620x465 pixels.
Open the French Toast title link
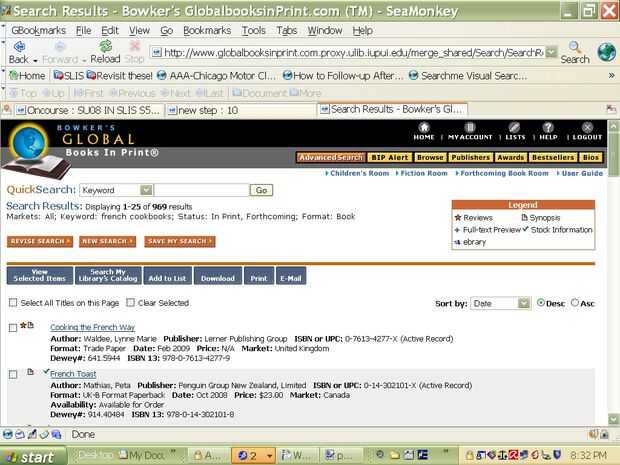coord(73,374)
